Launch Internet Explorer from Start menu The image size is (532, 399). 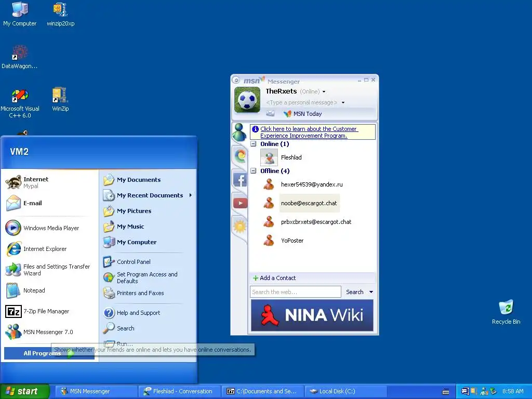tap(50, 249)
